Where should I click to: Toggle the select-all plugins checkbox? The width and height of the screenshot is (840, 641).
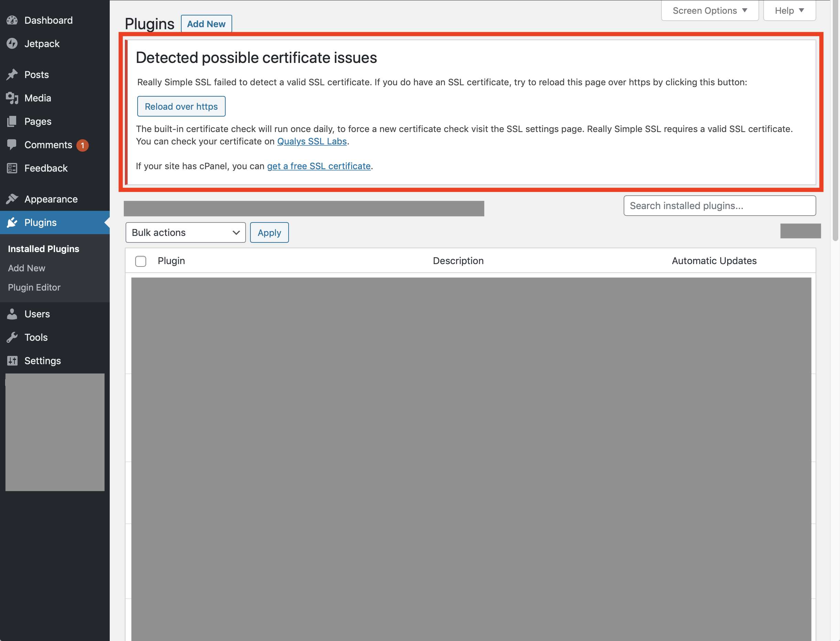140,261
